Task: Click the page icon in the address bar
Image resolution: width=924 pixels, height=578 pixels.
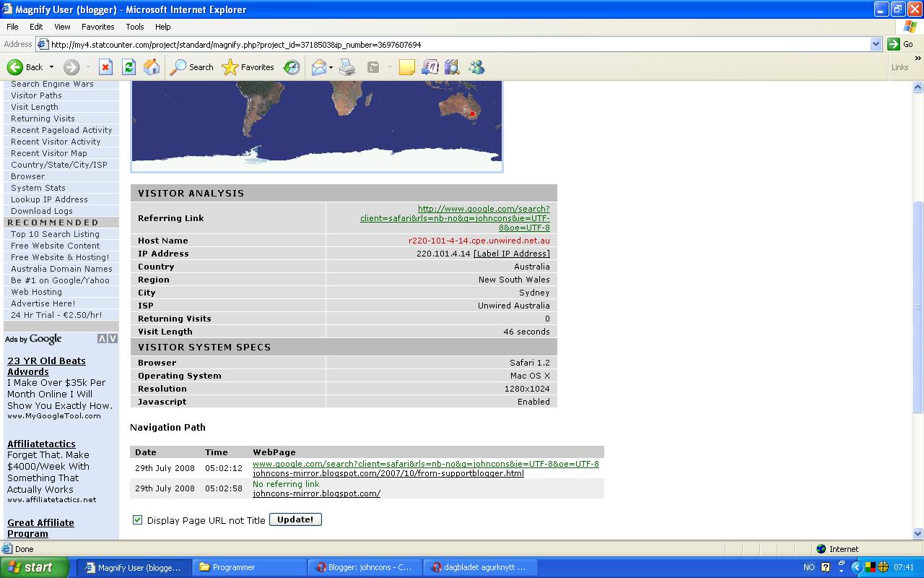Action: point(43,44)
